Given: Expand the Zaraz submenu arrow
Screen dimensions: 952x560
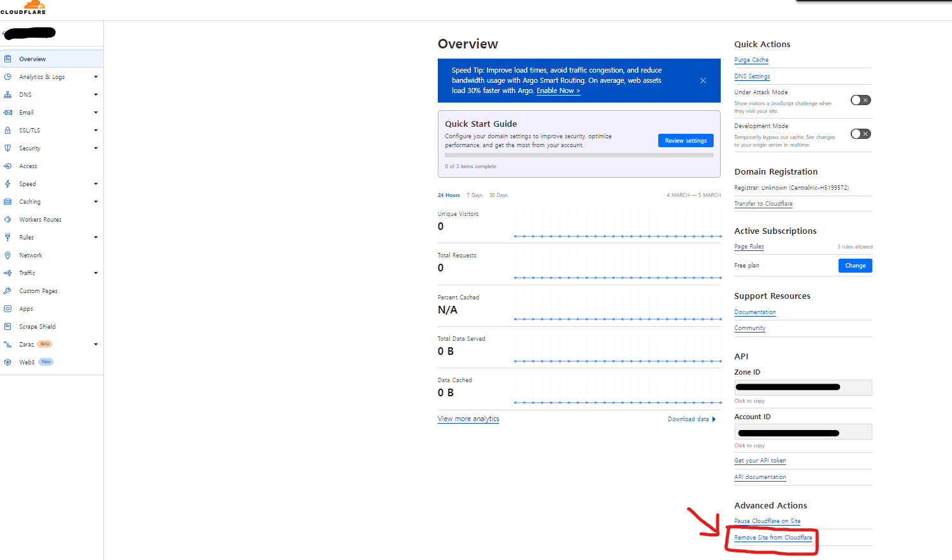Looking at the screenshot, I should point(96,344).
